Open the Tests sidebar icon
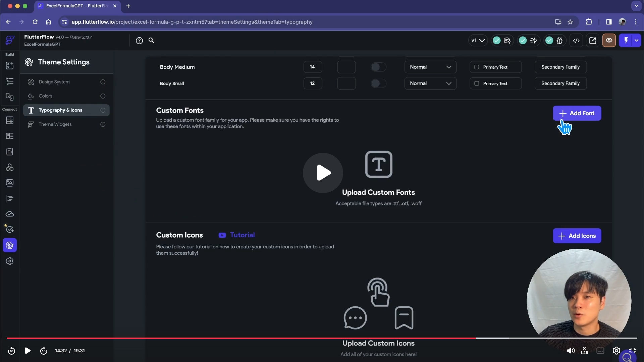 (10, 229)
